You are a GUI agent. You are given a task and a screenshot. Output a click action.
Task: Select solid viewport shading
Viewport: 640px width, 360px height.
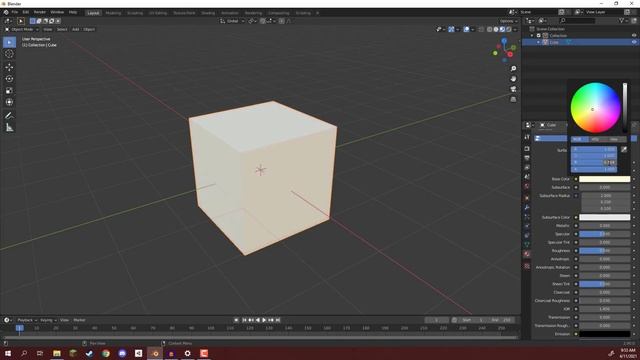pyautogui.click(x=496, y=29)
